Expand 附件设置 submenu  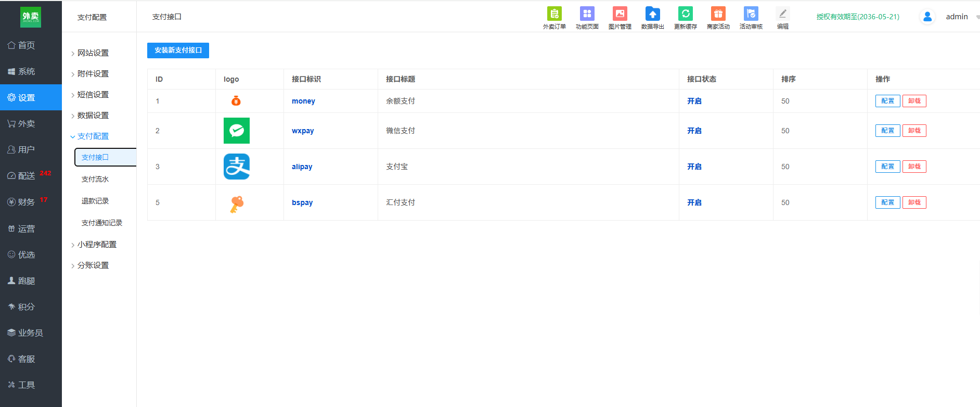click(x=93, y=74)
